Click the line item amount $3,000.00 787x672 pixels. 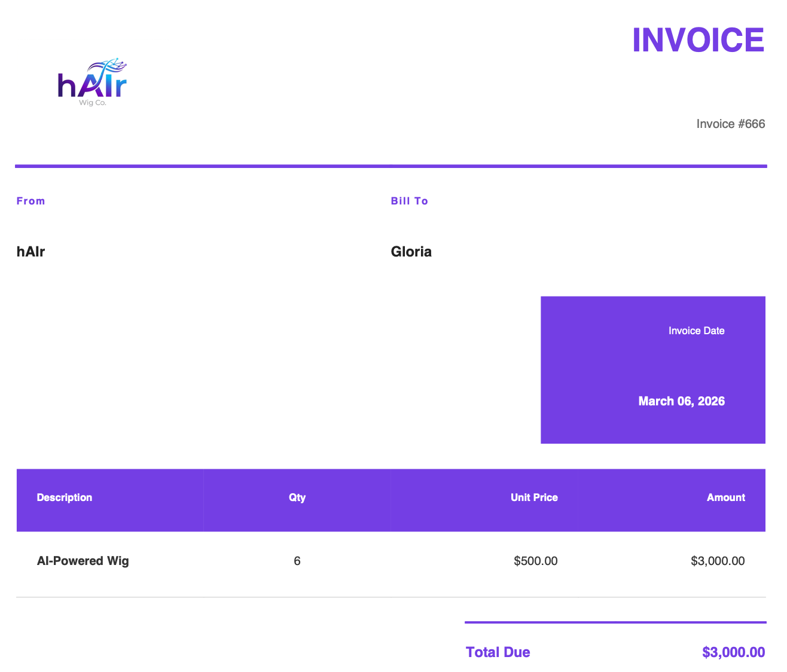point(718,561)
